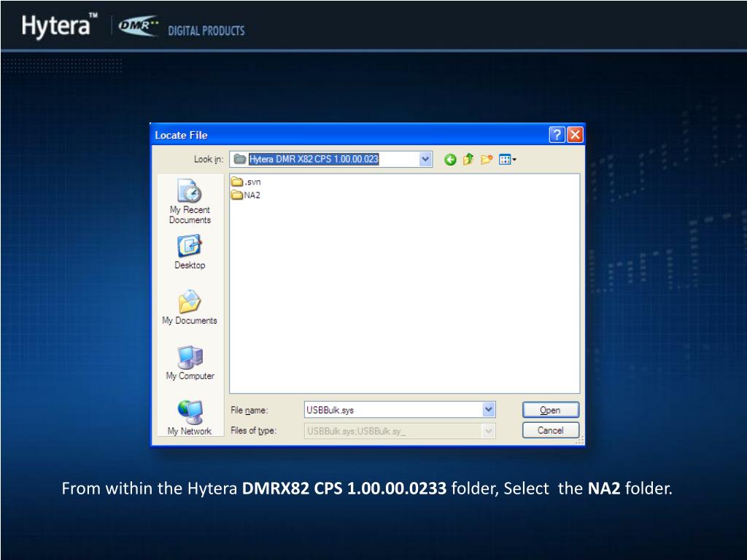Open My Network places shortcut
This screenshot has width=747, height=560.
point(190,417)
